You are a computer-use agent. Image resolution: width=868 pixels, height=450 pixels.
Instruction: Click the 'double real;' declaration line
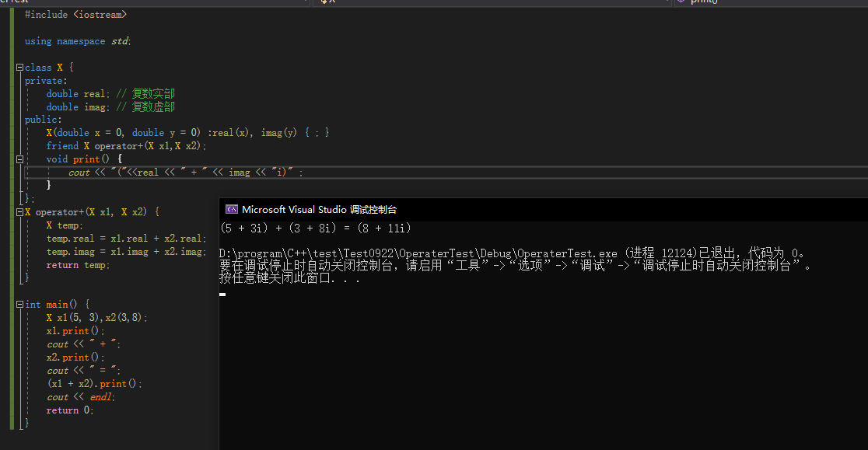78,94
